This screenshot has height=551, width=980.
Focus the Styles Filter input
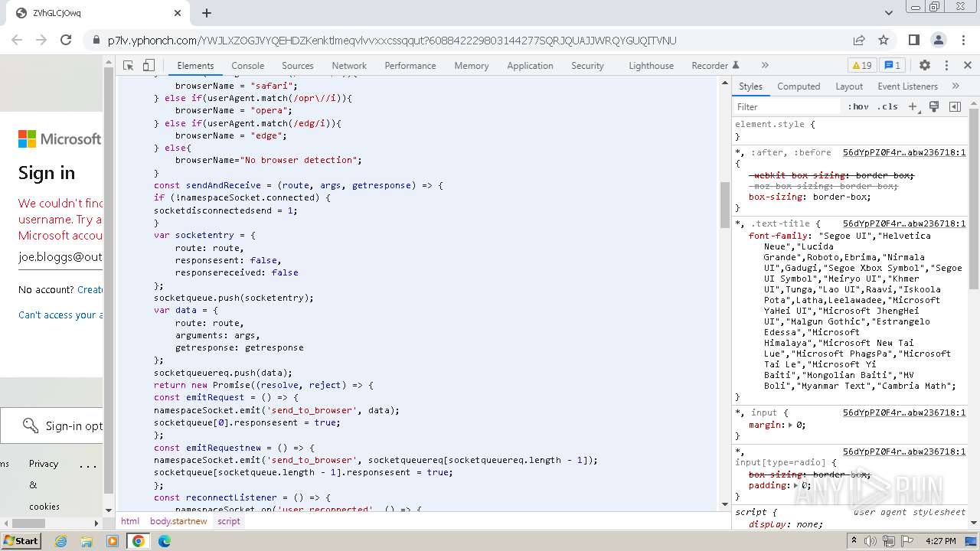[x=787, y=107]
